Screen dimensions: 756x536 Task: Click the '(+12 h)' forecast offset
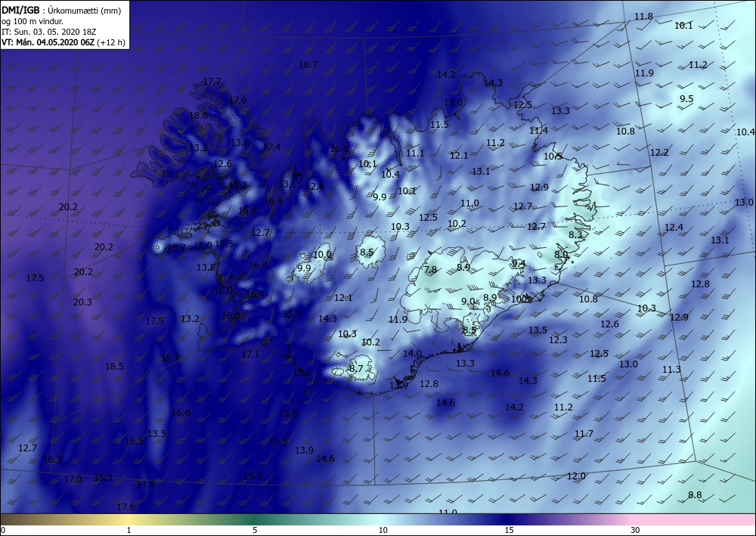pos(111,42)
